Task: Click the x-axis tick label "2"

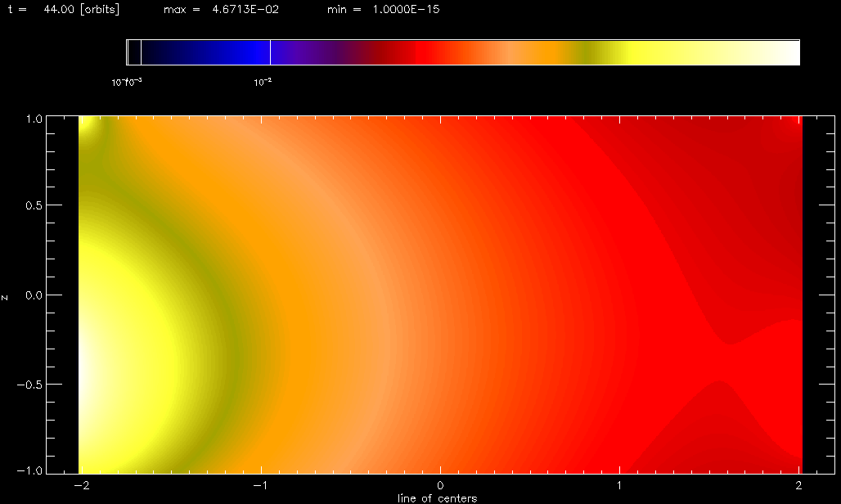Action: [799, 485]
